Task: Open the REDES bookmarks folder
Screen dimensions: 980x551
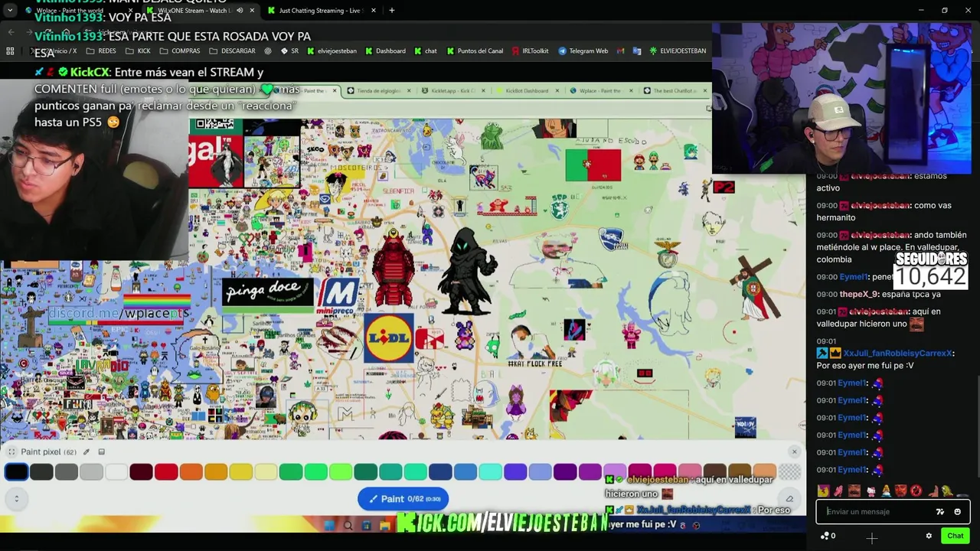Action: pyautogui.click(x=101, y=51)
